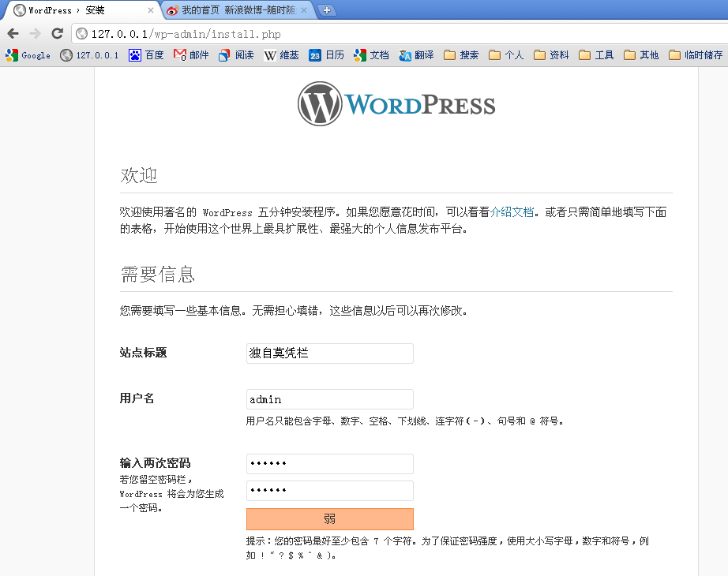Click the first password field
The image size is (728, 576).
(329, 464)
